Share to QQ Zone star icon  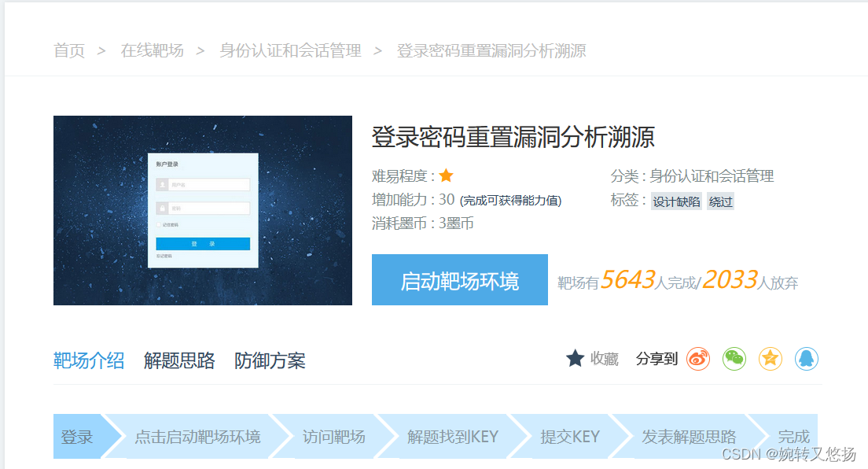(770, 359)
